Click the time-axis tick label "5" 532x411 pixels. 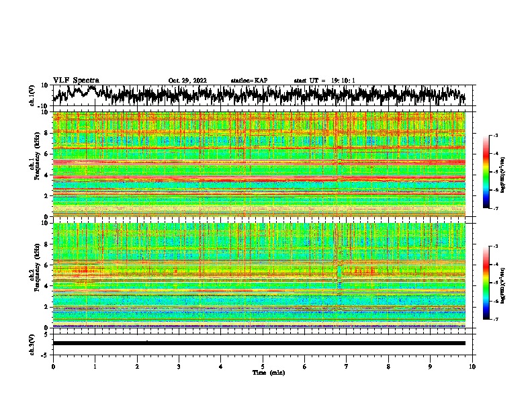tap(263, 367)
